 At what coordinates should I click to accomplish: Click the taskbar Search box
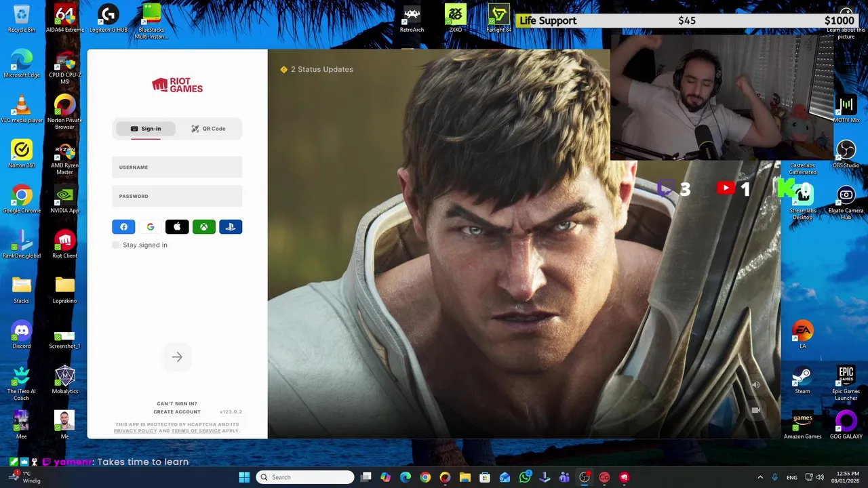tap(305, 477)
